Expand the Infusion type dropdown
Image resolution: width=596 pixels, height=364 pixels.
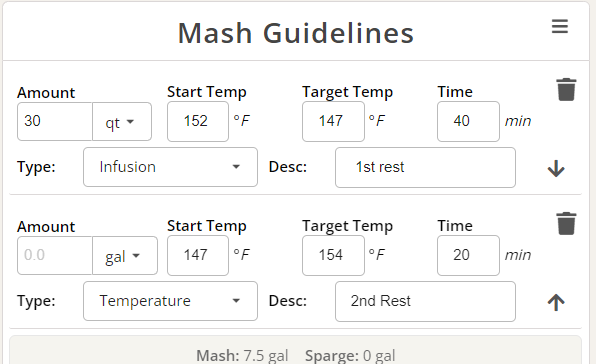170,167
